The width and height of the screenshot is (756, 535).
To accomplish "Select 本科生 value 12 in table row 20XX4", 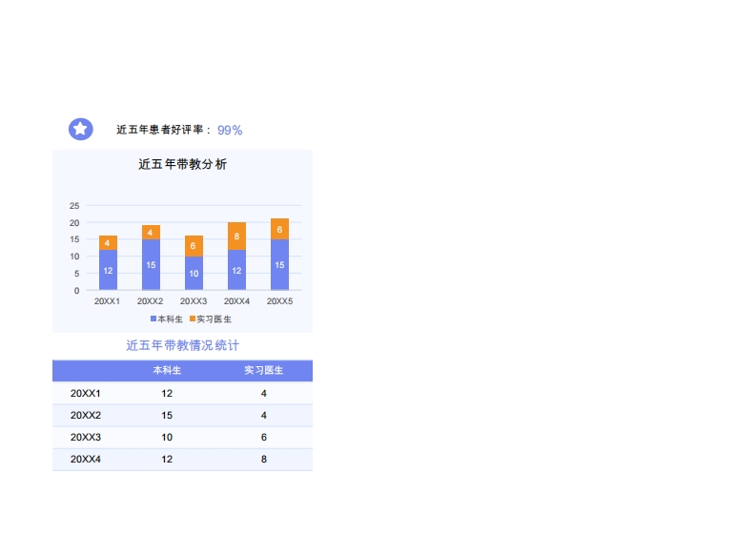I will click(167, 460).
